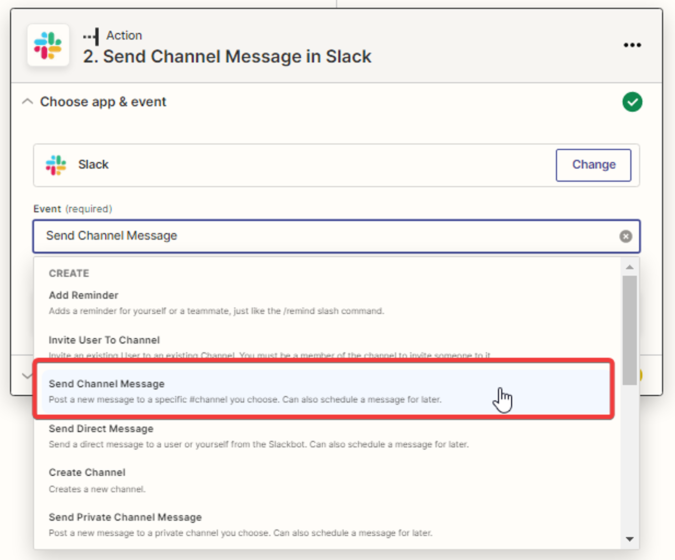The width and height of the screenshot is (675, 560).
Task: Click the Event (required) label
Action: point(73,209)
